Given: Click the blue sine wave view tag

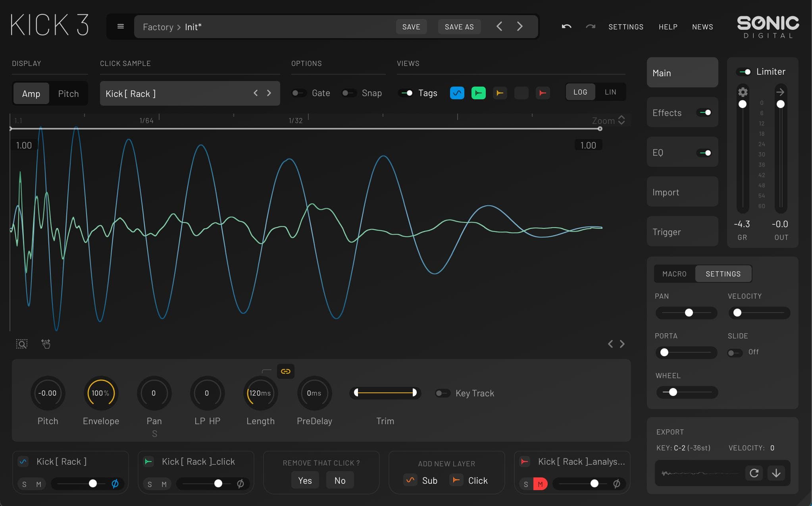Looking at the screenshot, I should coord(457,93).
